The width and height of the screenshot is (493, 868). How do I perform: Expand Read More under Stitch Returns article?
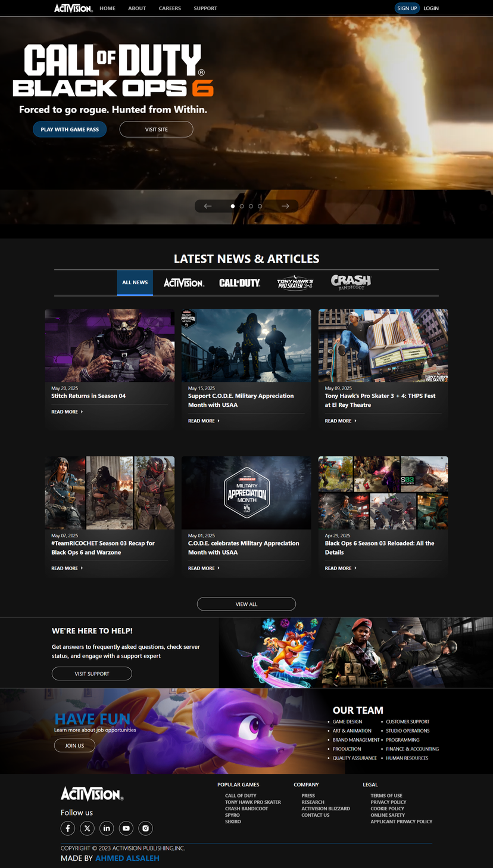[x=67, y=412]
